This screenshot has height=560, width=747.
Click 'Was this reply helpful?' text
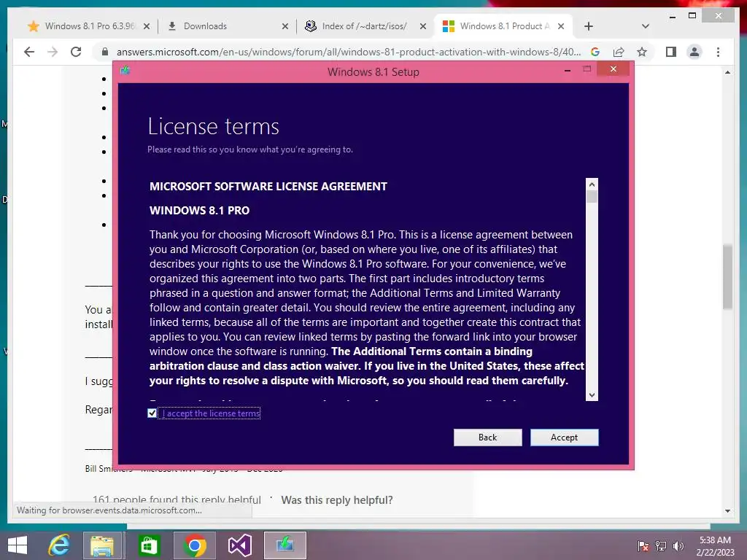pos(337,500)
